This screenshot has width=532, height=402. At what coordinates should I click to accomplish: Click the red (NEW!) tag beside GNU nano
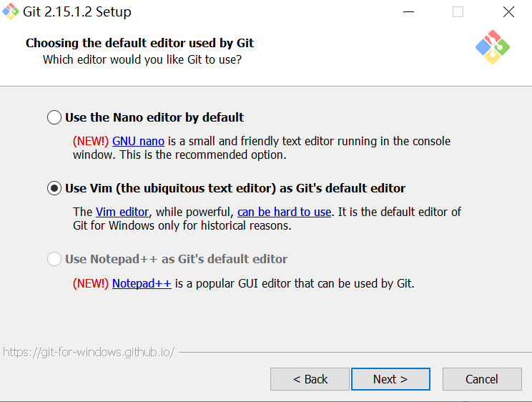pos(91,141)
